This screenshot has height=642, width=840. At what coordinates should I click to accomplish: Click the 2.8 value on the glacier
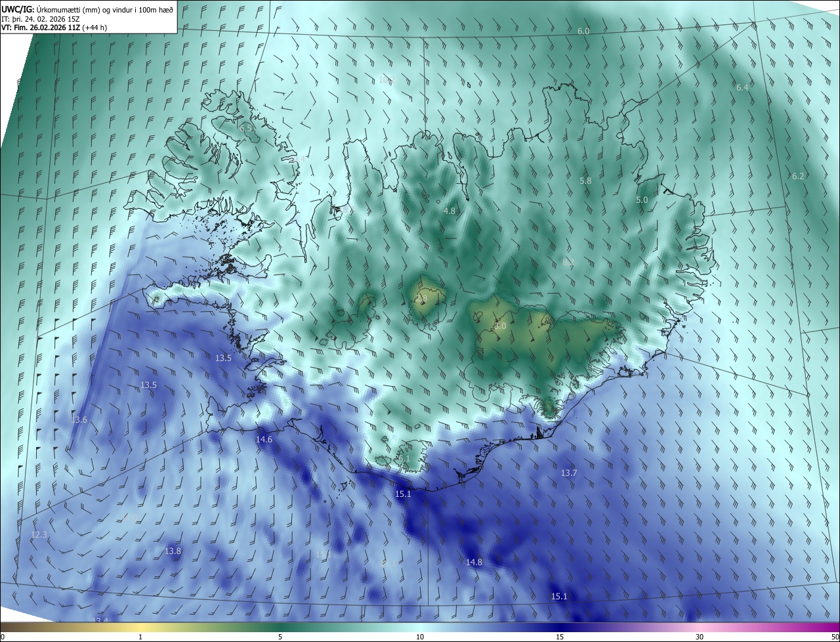pos(421,299)
